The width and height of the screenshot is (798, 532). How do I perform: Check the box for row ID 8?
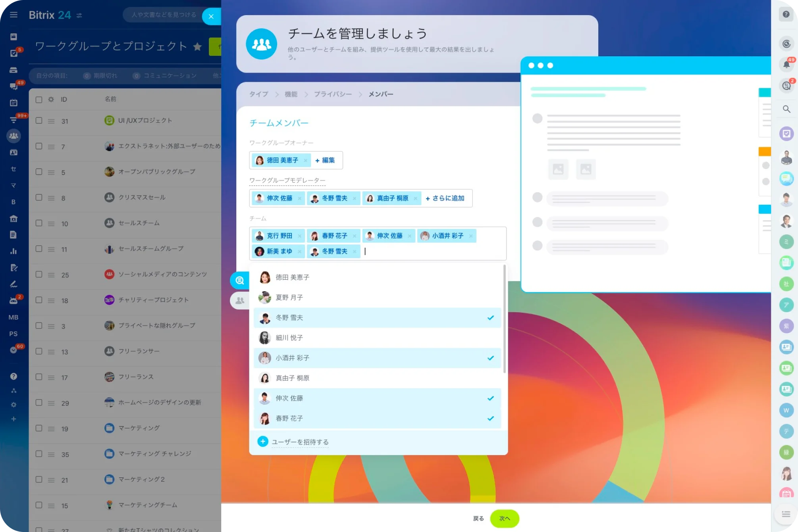[39, 198]
